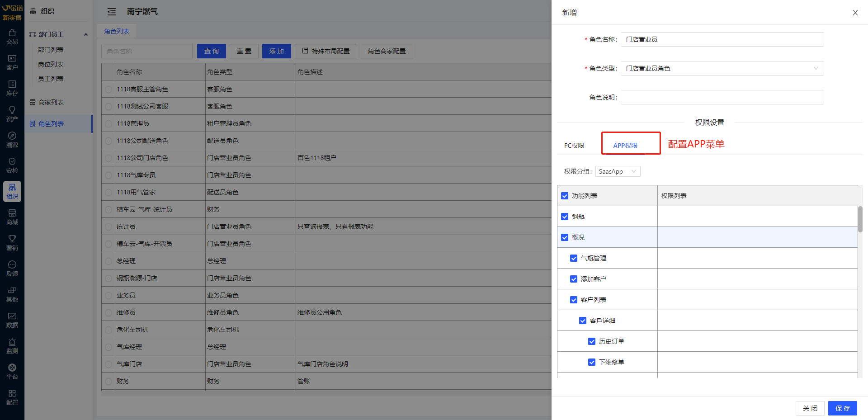This screenshot has width=868, height=420.
Task: Click the 保存 save button
Action: click(x=843, y=408)
